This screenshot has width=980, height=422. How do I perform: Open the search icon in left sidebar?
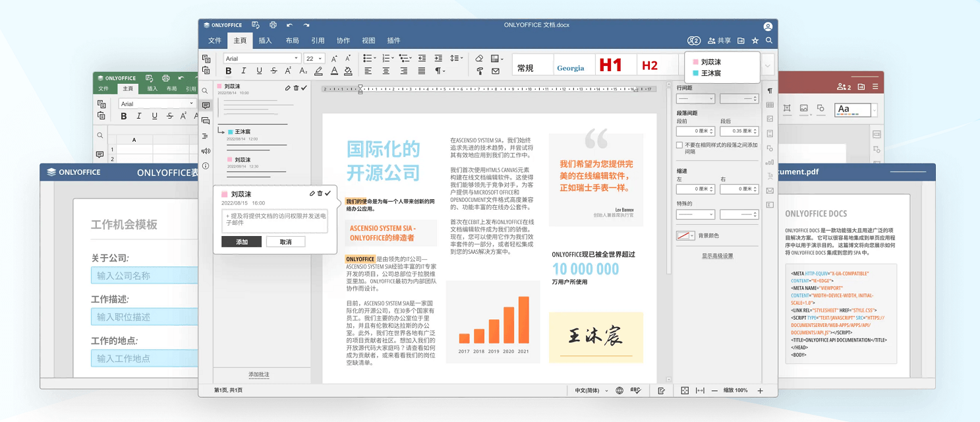[206, 91]
